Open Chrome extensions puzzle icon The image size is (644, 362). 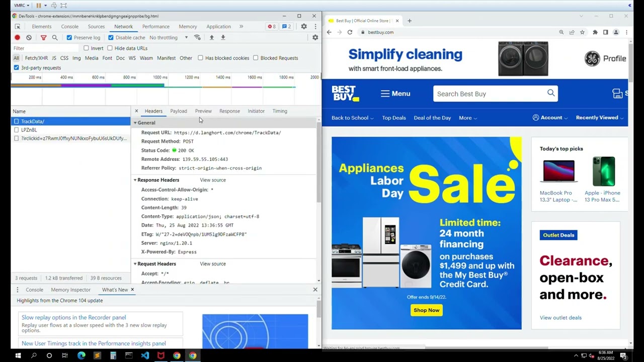point(595,32)
